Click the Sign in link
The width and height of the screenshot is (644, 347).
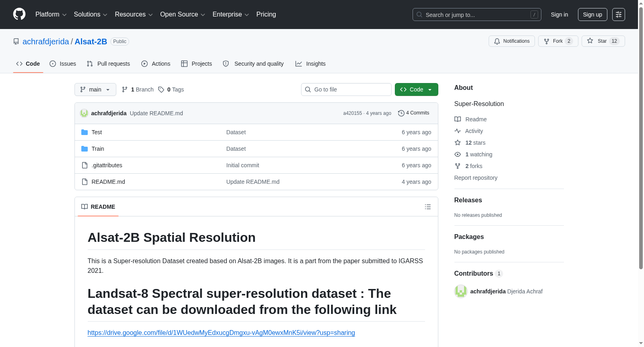tap(559, 15)
